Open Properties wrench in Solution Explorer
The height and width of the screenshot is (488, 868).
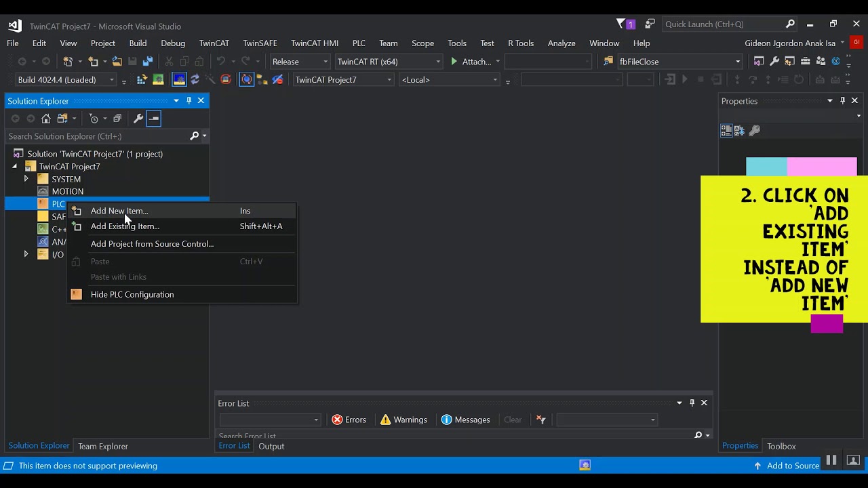[x=138, y=119]
